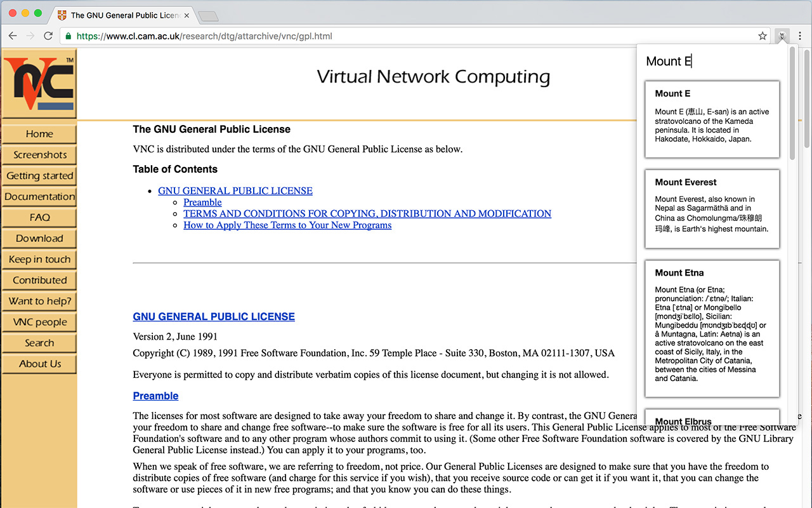Image resolution: width=812 pixels, height=508 pixels.
Task: Open FAQ in the sidebar
Action: point(39,217)
